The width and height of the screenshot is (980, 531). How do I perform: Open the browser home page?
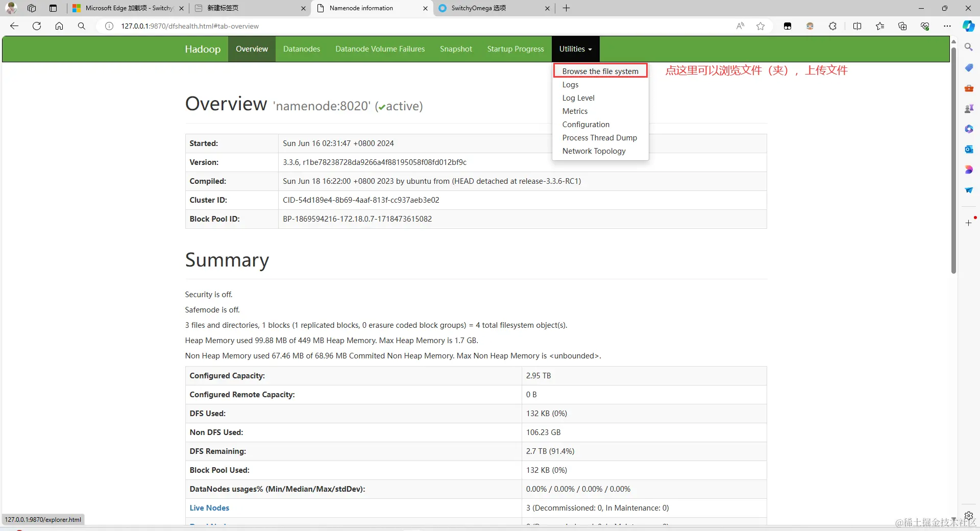pyautogui.click(x=59, y=26)
